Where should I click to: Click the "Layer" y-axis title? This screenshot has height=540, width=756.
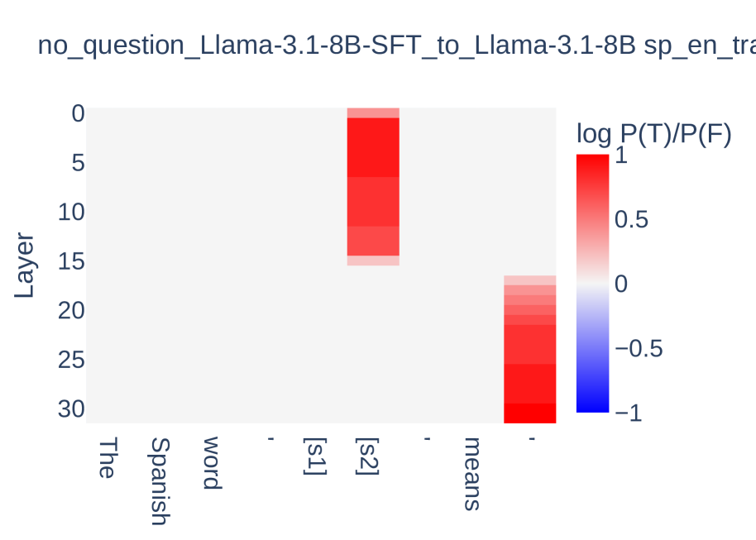(24, 265)
